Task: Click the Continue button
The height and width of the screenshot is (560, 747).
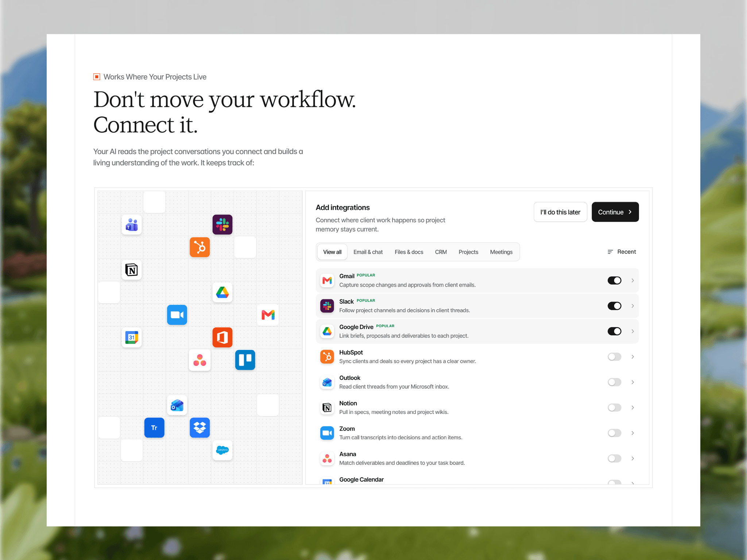Action: [615, 212]
